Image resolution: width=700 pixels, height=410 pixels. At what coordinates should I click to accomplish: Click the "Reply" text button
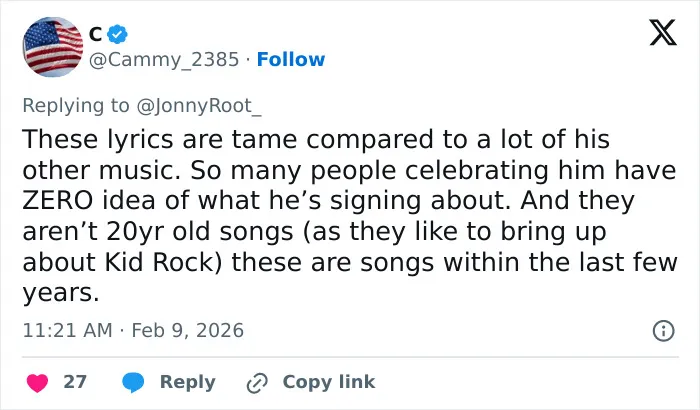click(188, 382)
